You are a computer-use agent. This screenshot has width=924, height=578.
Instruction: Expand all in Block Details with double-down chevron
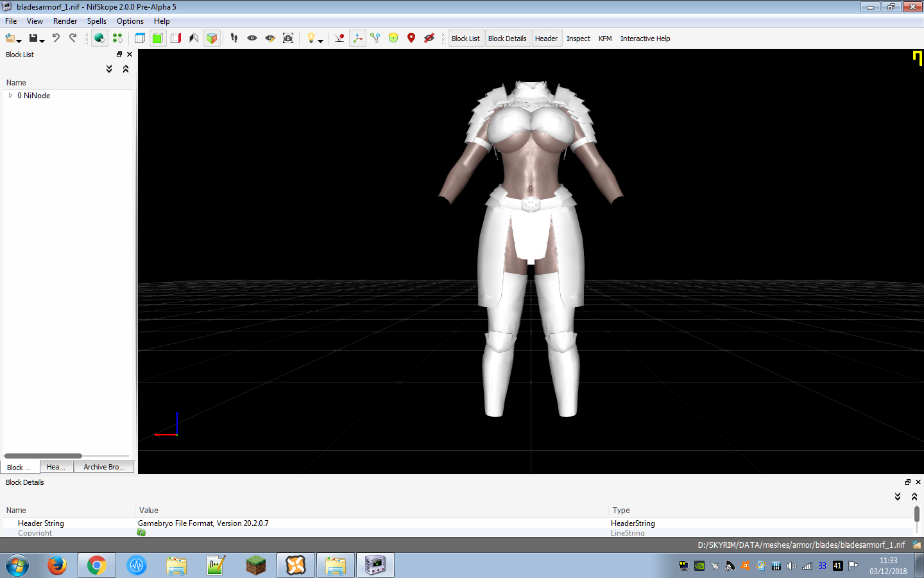point(898,496)
